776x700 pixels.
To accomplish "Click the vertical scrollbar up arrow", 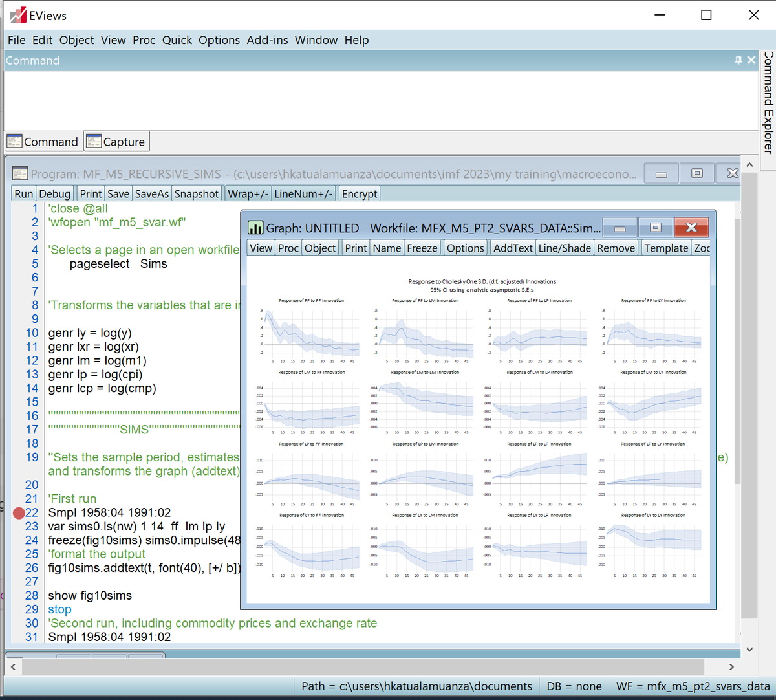I will click(x=749, y=165).
